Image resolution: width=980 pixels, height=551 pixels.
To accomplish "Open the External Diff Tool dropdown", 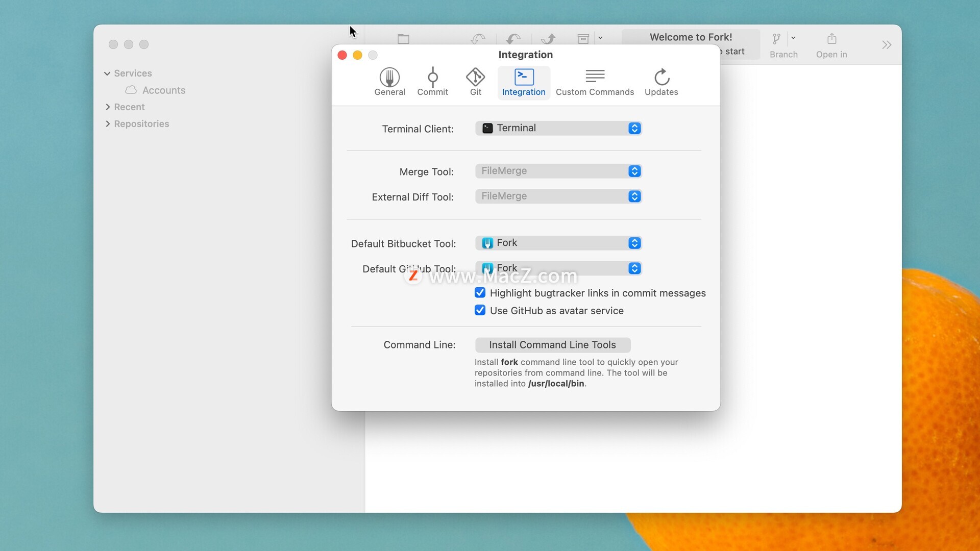I will pyautogui.click(x=558, y=196).
